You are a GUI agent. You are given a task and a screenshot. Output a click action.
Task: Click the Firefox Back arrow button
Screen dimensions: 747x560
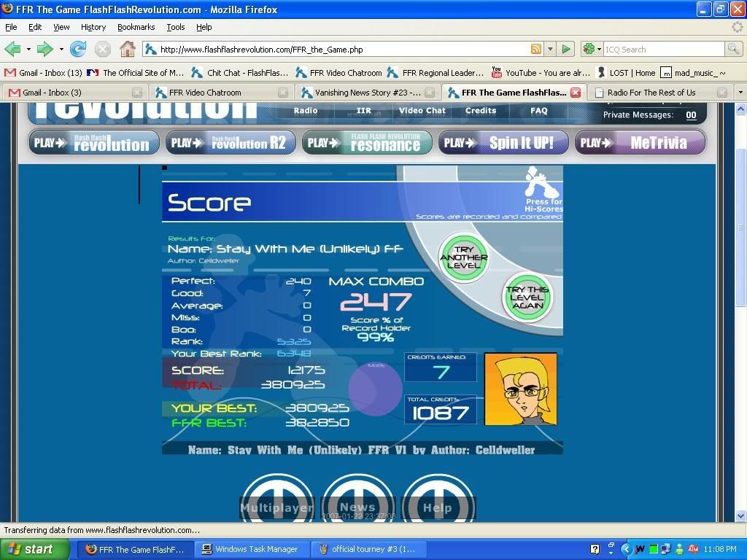tap(12, 50)
